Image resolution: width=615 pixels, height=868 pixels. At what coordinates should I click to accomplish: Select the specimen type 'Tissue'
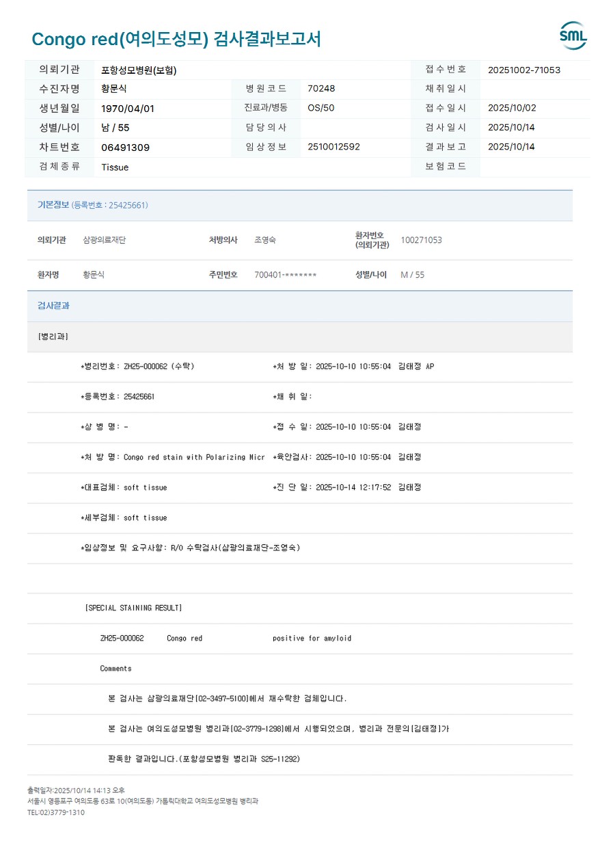click(115, 167)
